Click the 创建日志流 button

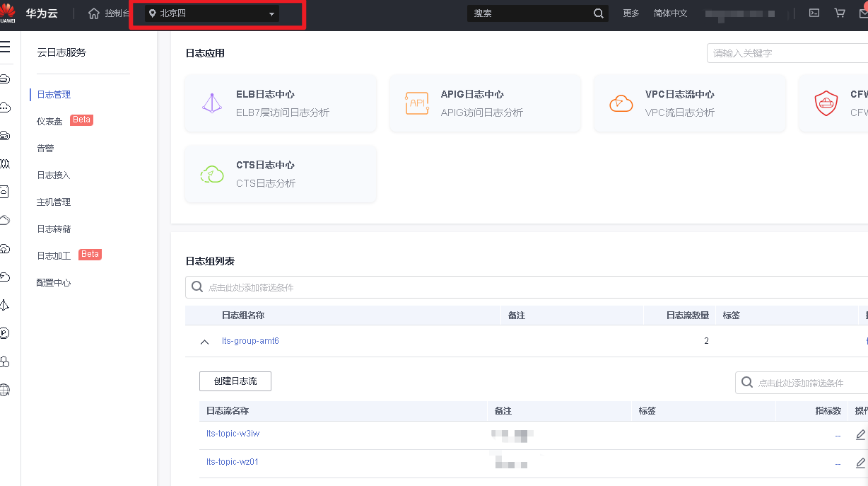[x=235, y=381]
